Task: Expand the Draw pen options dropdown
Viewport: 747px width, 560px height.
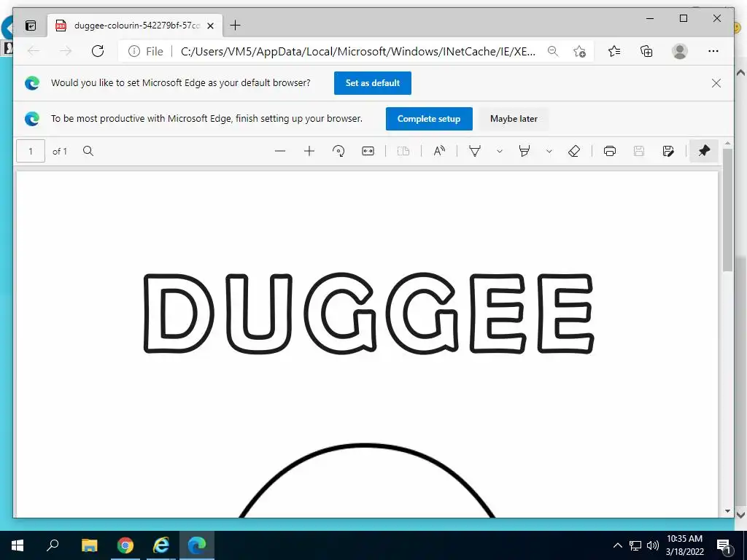Action: [x=499, y=152]
